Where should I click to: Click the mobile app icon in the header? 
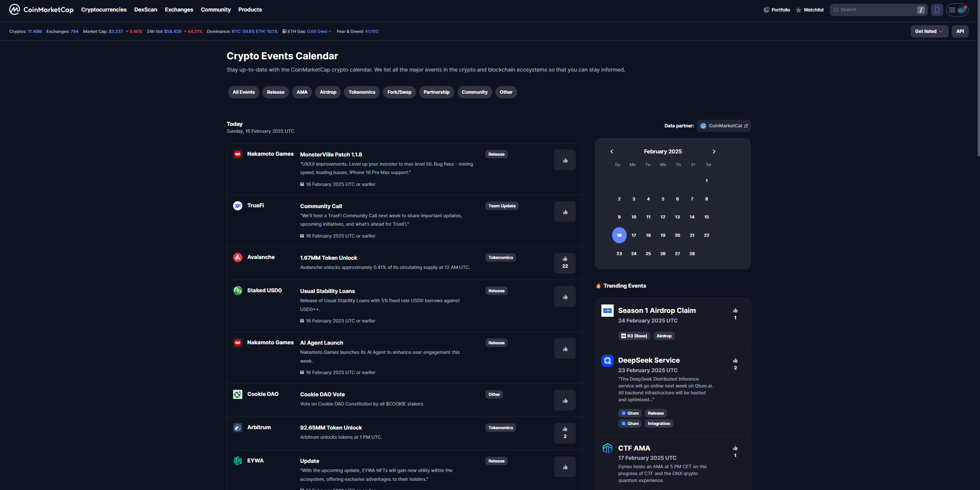(937, 10)
